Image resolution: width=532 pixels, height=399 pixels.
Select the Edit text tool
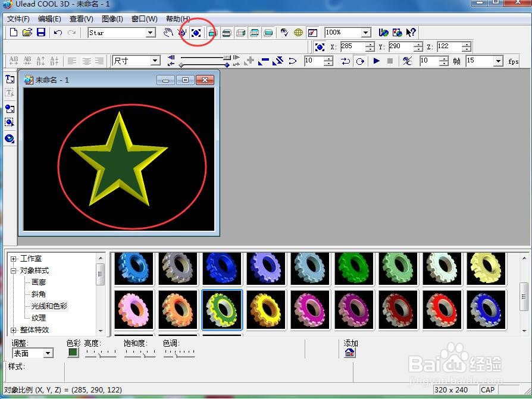[x=10, y=92]
